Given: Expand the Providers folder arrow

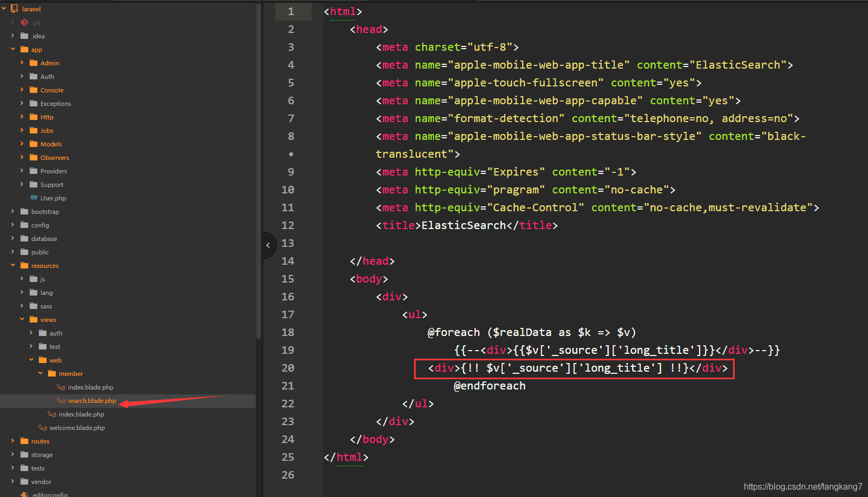Looking at the screenshot, I should 22,171.
